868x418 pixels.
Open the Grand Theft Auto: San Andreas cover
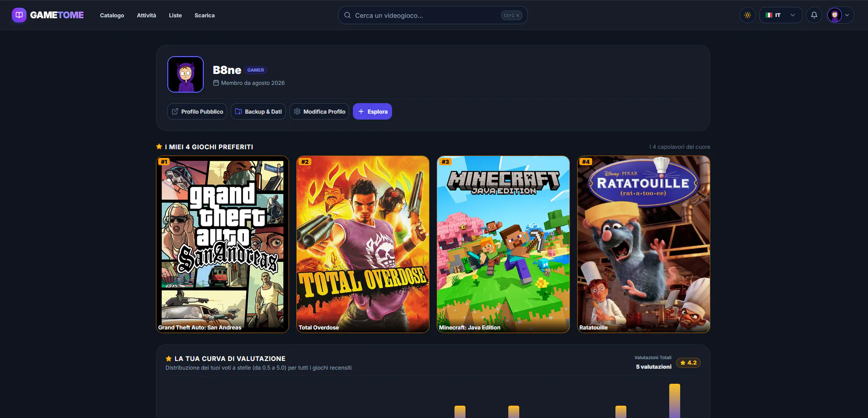click(222, 244)
